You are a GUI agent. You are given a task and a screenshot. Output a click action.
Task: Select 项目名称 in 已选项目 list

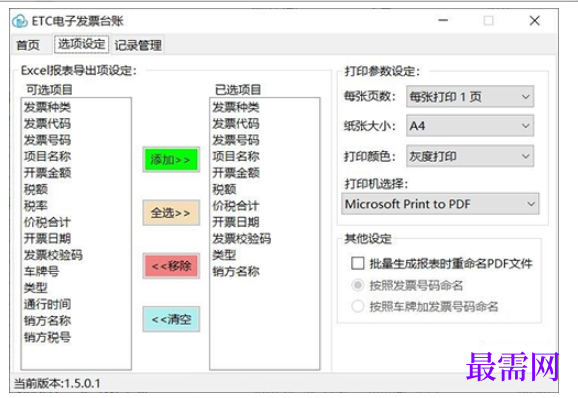(236, 156)
